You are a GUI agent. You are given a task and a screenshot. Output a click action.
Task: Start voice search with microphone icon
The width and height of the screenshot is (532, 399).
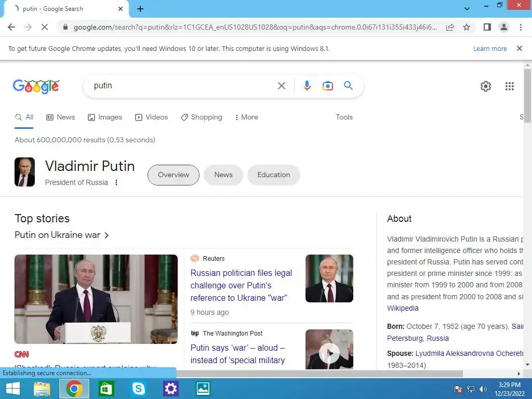coord(307,86)
